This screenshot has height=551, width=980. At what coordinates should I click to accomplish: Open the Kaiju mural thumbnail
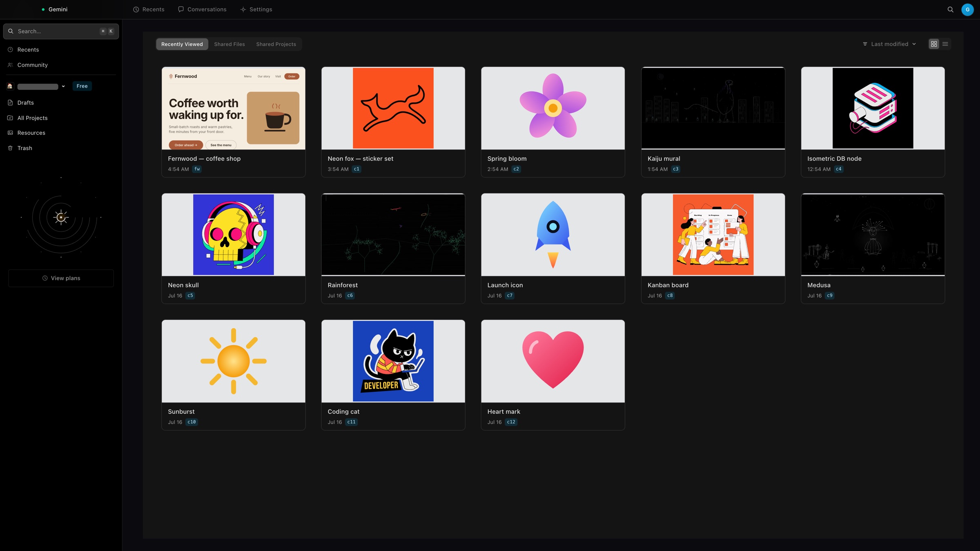coord(713,108)
